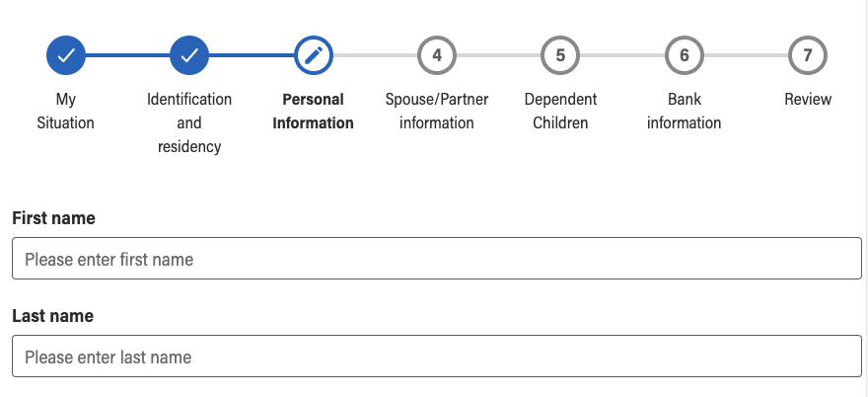Click the pencil icon for Personal Information step
This screenshot has height=397, width=868.
pos(314,55)
